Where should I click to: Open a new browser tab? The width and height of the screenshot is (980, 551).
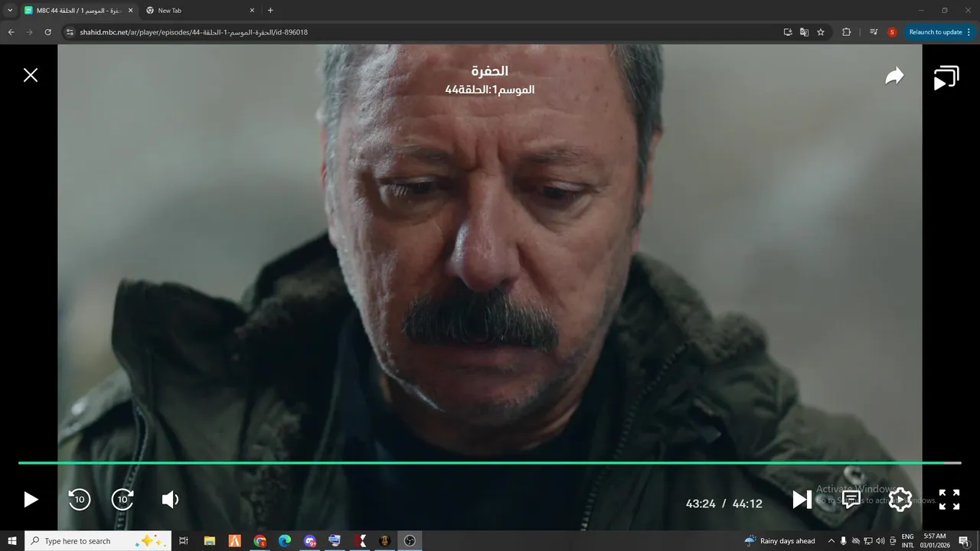270,11
